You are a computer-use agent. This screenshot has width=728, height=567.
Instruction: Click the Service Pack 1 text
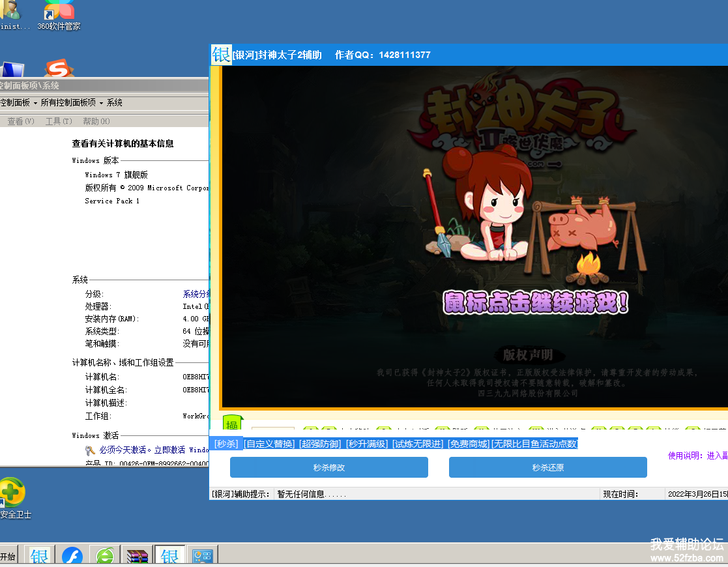click(x=112, y=201)
